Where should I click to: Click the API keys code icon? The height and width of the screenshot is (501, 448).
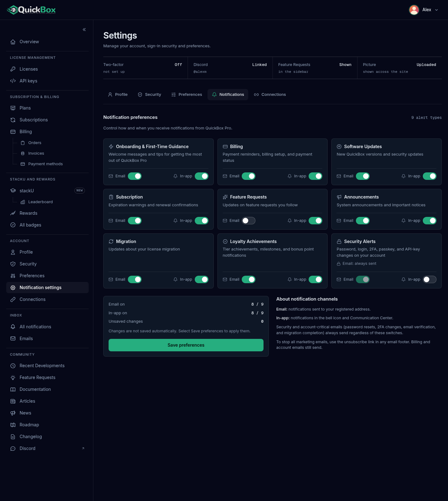[13, 81]
